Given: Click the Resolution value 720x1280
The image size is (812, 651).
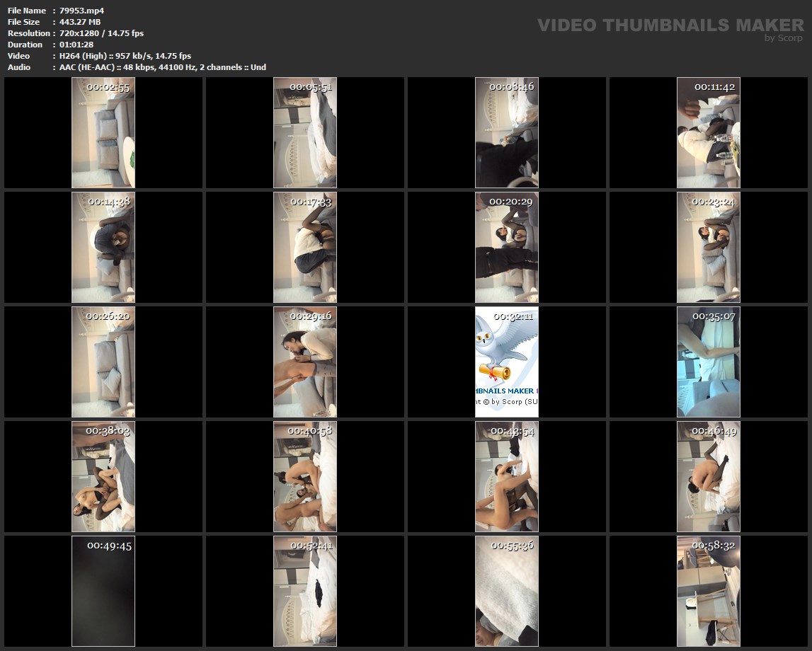Looking at the screenshot, I should 101,33.
